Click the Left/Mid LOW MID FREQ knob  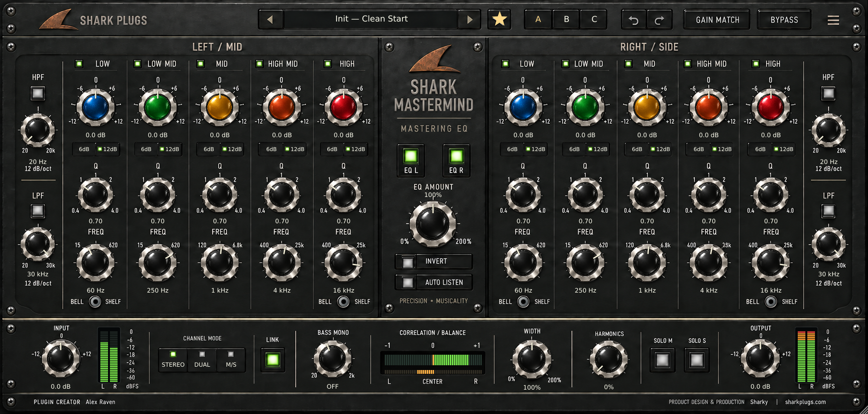(x=157, y=262)
